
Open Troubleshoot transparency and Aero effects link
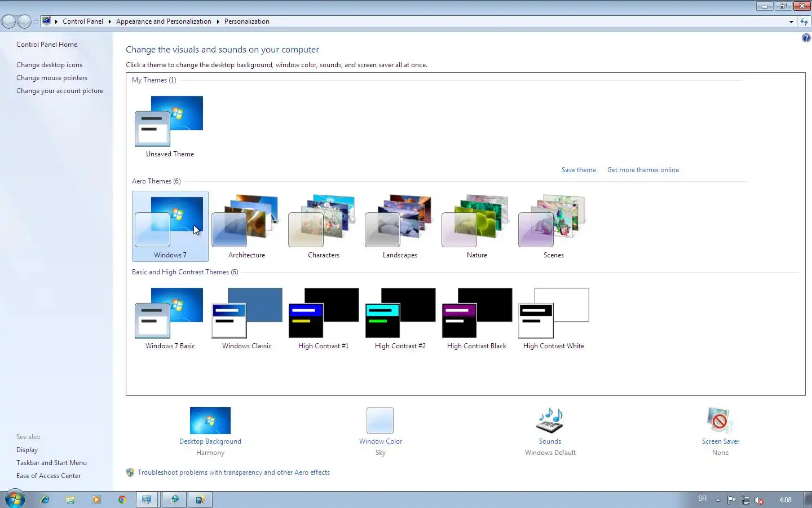[x=233, y=472]
